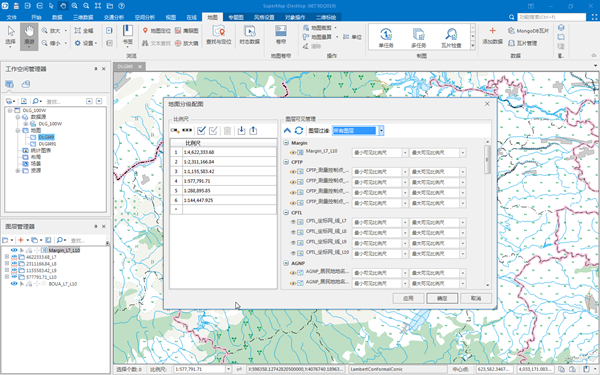Click full extent (全幅) tool
This screenshot has width=600, height=375.
tap(84, 31)
